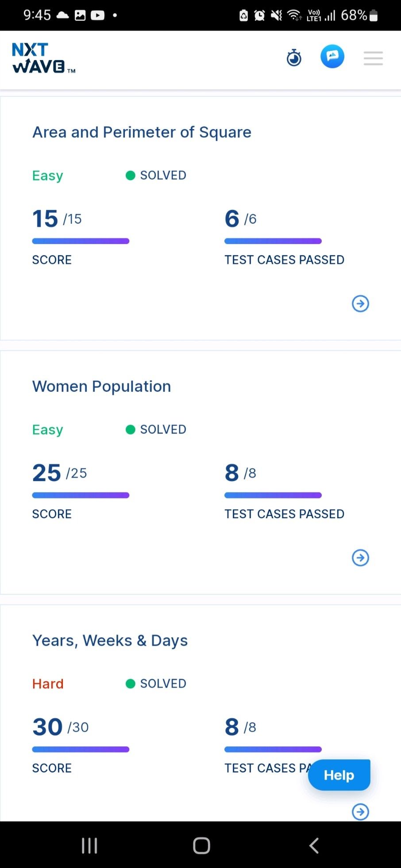Screen dimensions: 401x868
Task: Tap the blue chat discussion icon
Action: pyautogui.click(x=332, y=57)
